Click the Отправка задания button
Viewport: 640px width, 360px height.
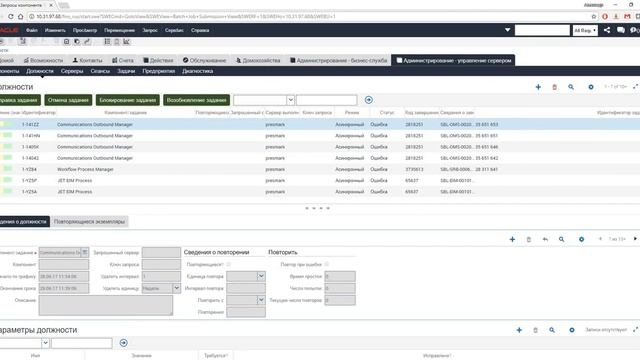(20, 100)
